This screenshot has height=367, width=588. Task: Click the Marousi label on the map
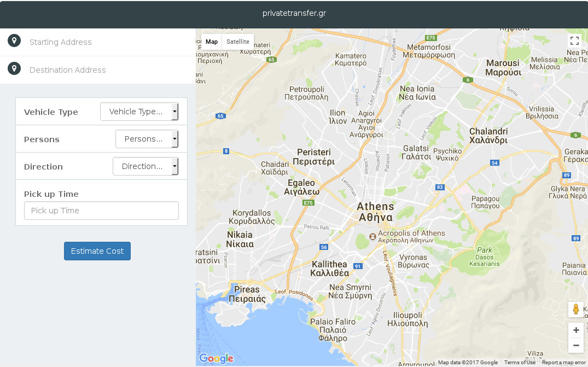tap(503, 68)
